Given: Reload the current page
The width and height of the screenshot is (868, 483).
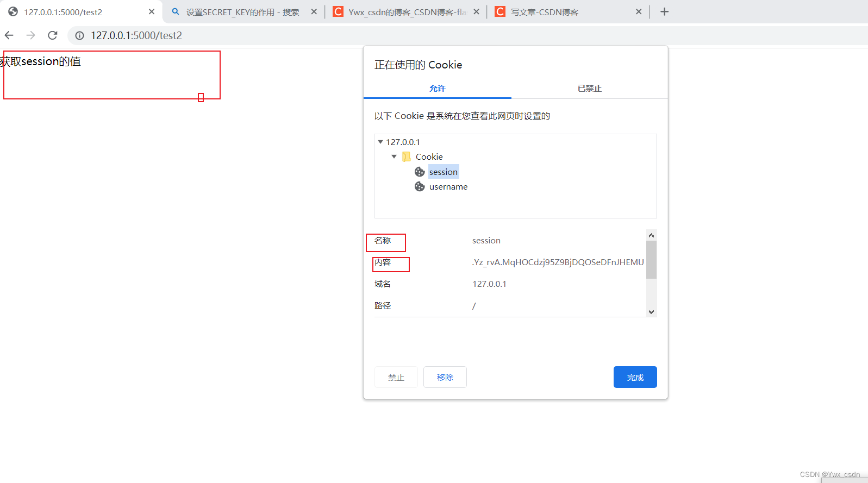Looking at the screenshot, I should (53, 35).
